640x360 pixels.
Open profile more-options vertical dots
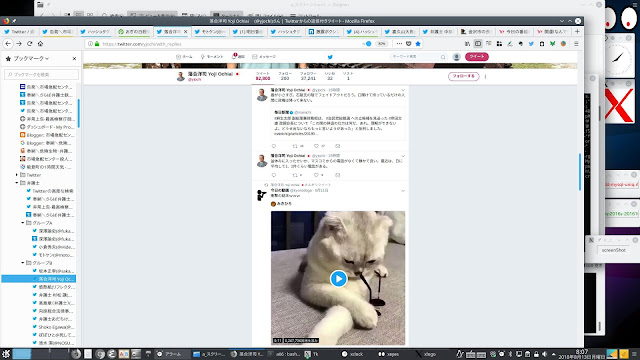point(485,76)
